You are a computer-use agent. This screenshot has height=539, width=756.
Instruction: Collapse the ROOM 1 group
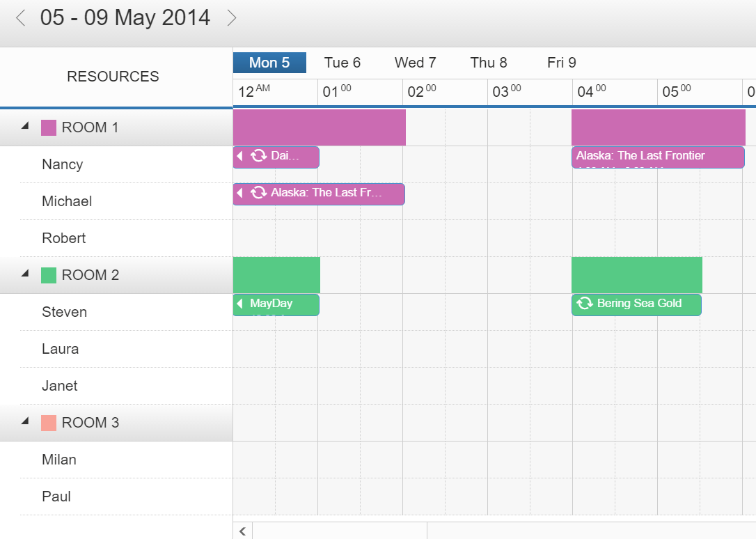coord(23,125)
